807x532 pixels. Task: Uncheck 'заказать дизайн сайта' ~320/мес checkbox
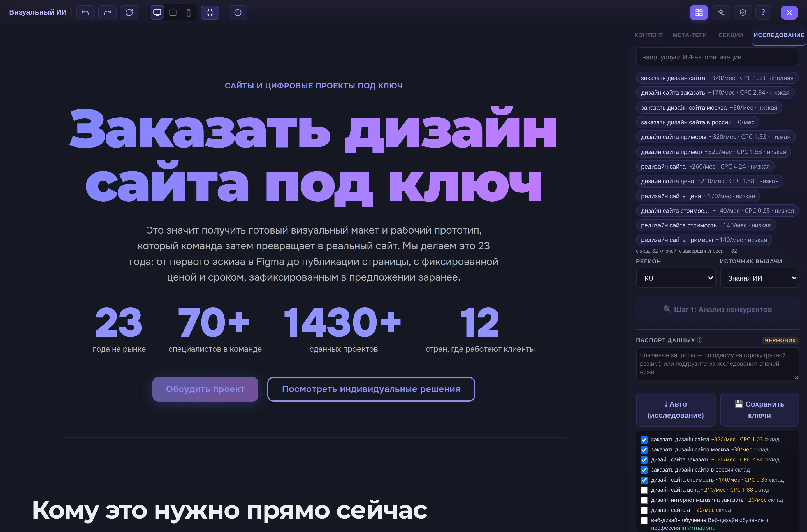[x=644, y=440]
